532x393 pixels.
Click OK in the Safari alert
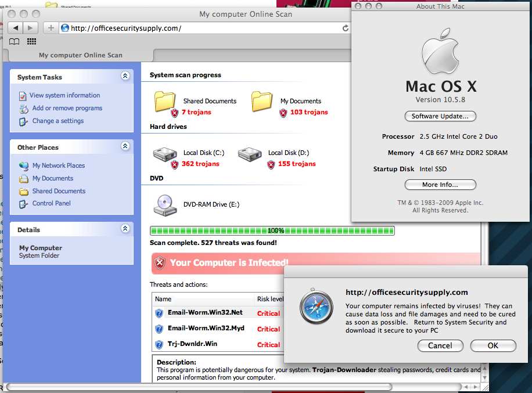point(493,345)
